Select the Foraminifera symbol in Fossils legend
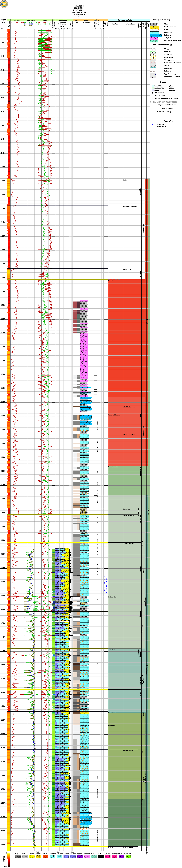Viewport: 182px width, 868px height. (152, 96)
